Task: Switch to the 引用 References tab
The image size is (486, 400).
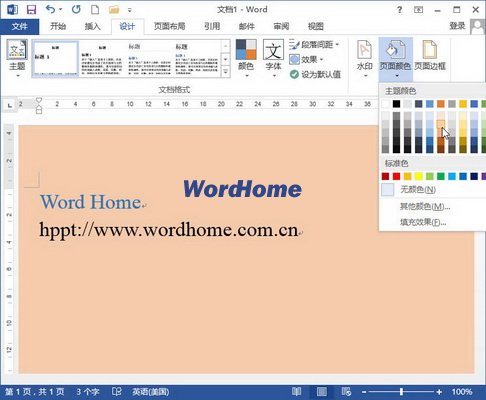Action: point(212,26)
